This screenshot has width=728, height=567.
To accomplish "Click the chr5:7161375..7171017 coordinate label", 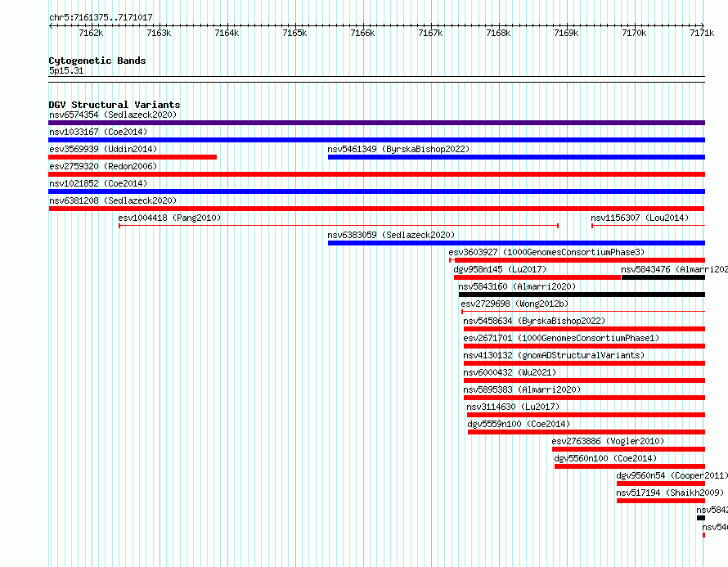I will (101, 18).
